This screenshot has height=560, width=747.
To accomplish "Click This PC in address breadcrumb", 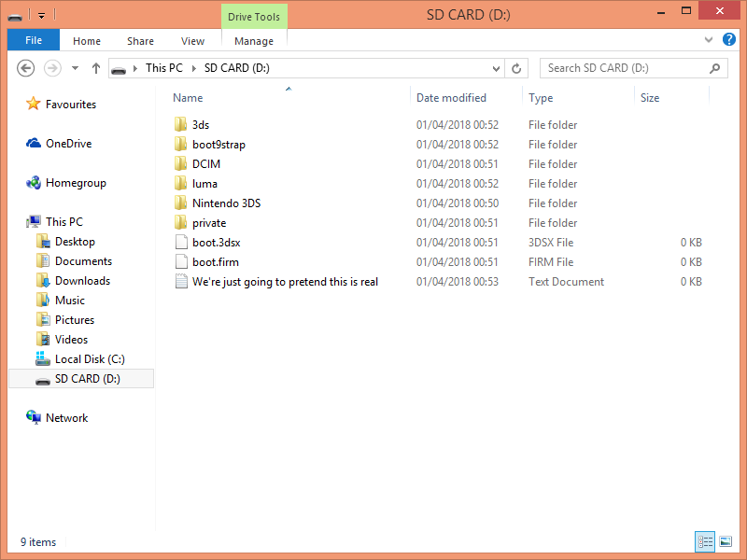I will (163, 68).
